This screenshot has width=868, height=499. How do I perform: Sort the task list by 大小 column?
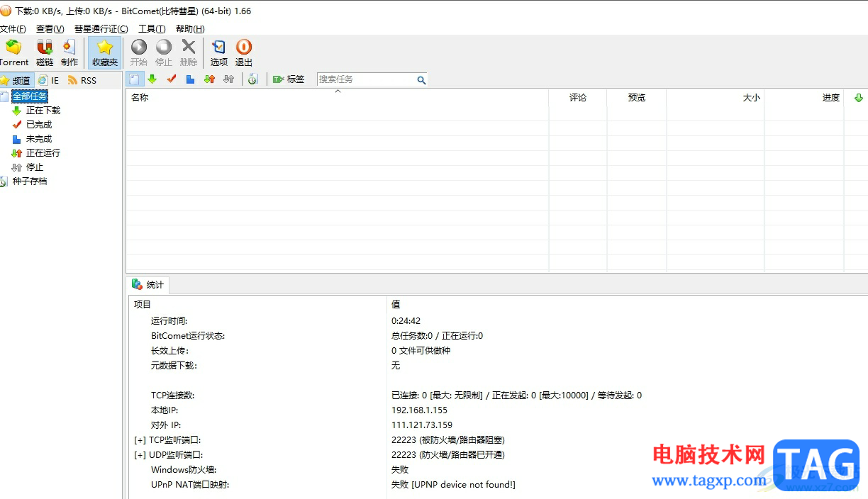click(716, 98)
